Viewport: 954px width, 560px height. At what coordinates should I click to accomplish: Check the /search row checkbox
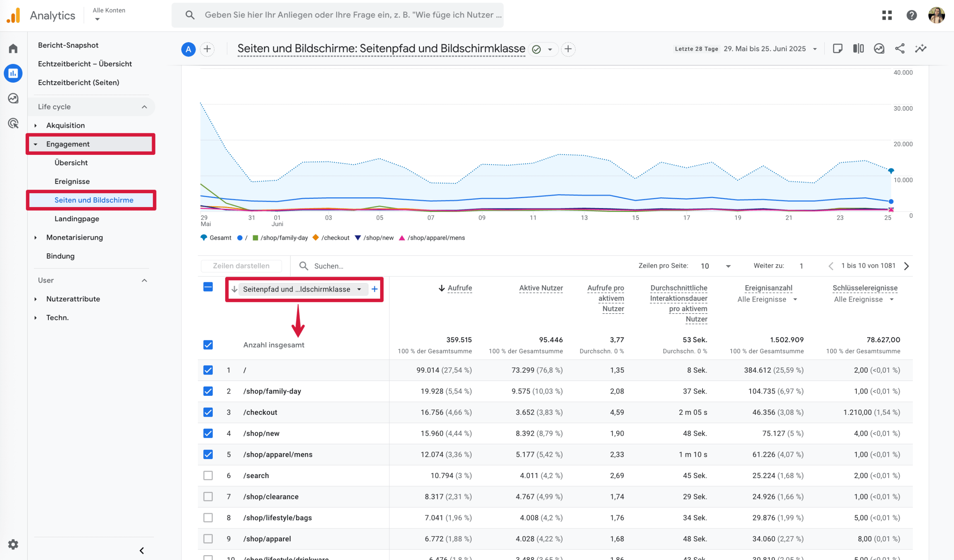[208, 475]
